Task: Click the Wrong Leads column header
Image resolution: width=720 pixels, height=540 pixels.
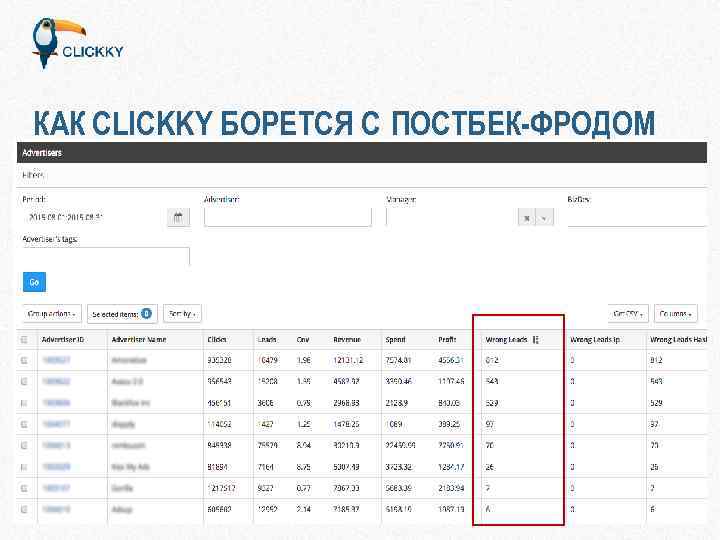Action: point(506,340)
